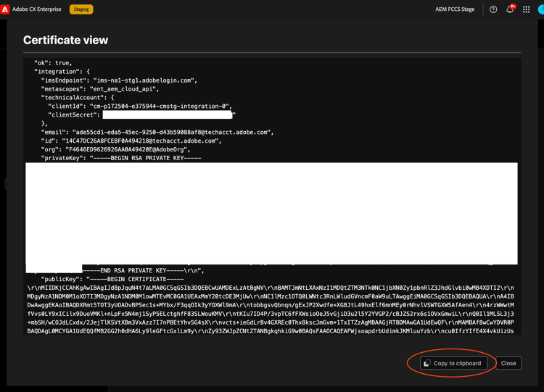Click certificate line starting +mbSH/wCOJdLCxdx
The height and width of the screenshot is (392, 544).
click(271, 322)
